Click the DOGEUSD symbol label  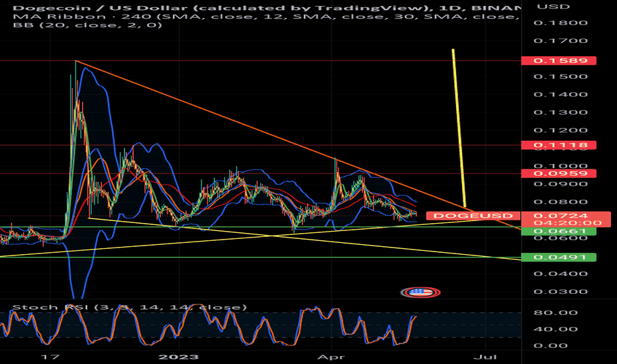click(x=473, y=216)
